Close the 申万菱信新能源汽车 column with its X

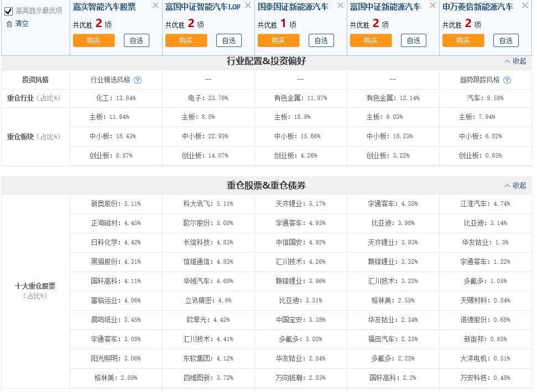click(x=525, y=6)
